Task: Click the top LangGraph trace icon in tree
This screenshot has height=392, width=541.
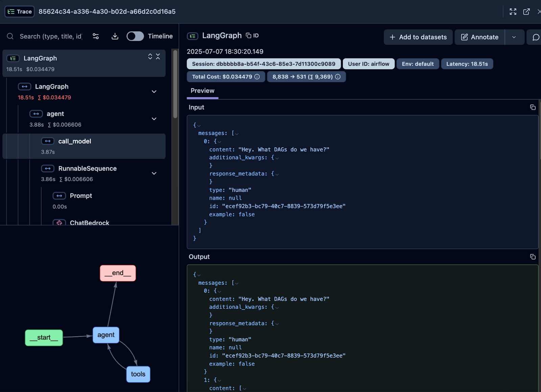Action: (13, 59)
